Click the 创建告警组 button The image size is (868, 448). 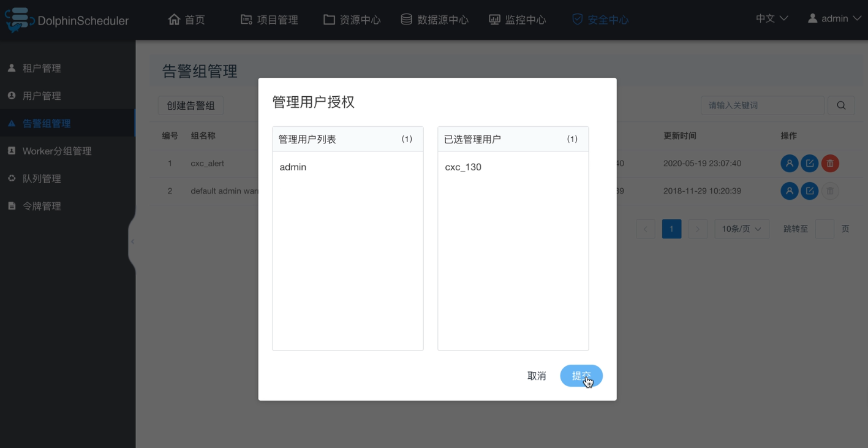pyautogui.click(x=191, y=105)
